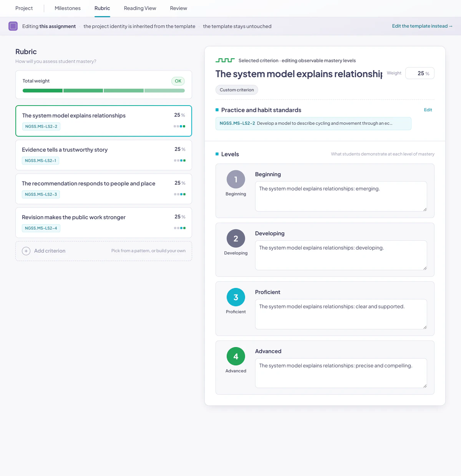Click the purple assignment icon in banner
Viewport: 461px width, 476px height.
coord(13,26)
